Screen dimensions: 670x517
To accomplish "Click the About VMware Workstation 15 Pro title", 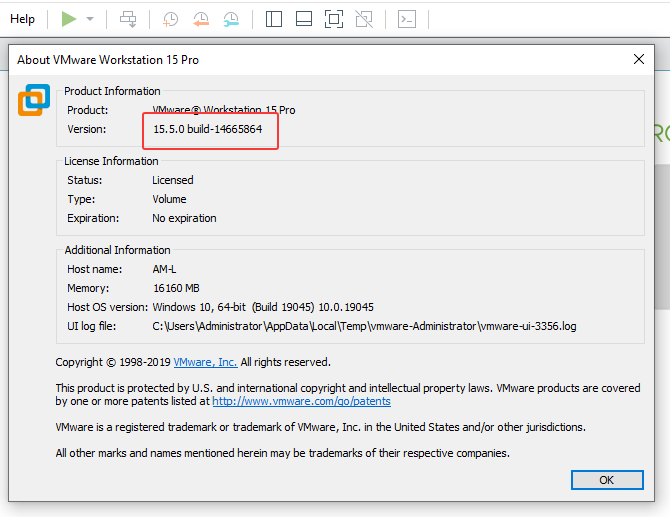I will pos(108,60).
